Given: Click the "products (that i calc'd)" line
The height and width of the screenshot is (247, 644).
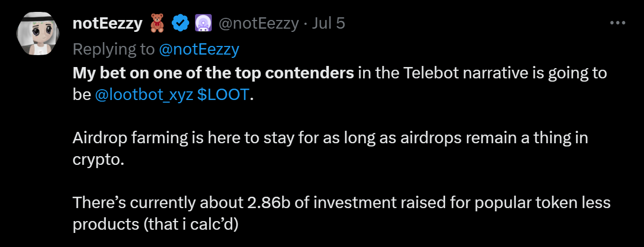Looking at the screenshot, I should 156,224.
